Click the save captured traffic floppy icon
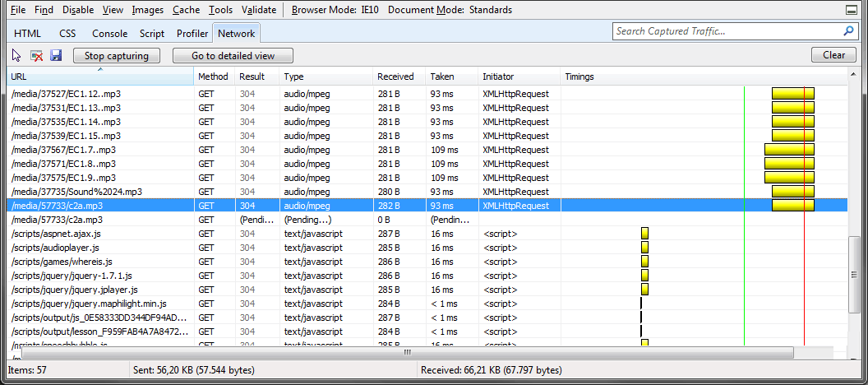Viewport: 868px width, 385px height. [56, 55]
